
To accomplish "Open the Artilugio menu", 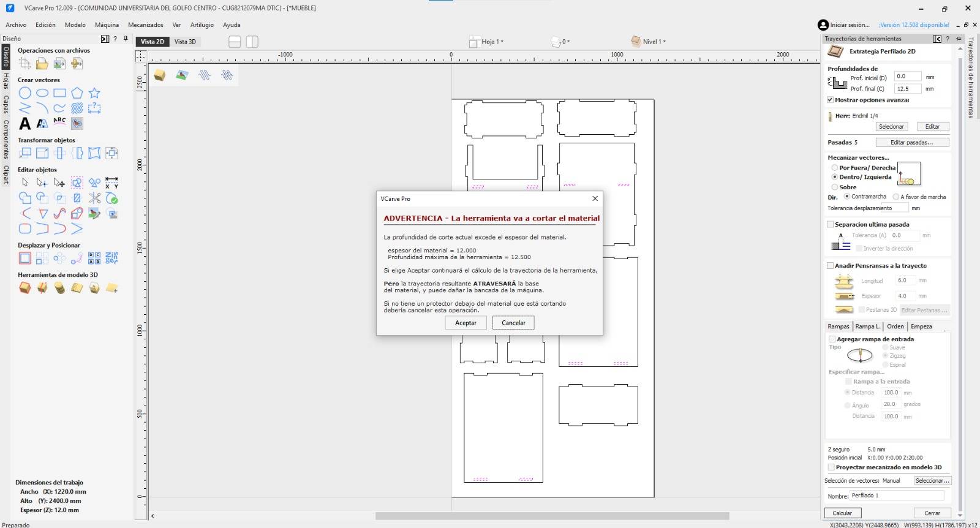I will pos(202,25).
